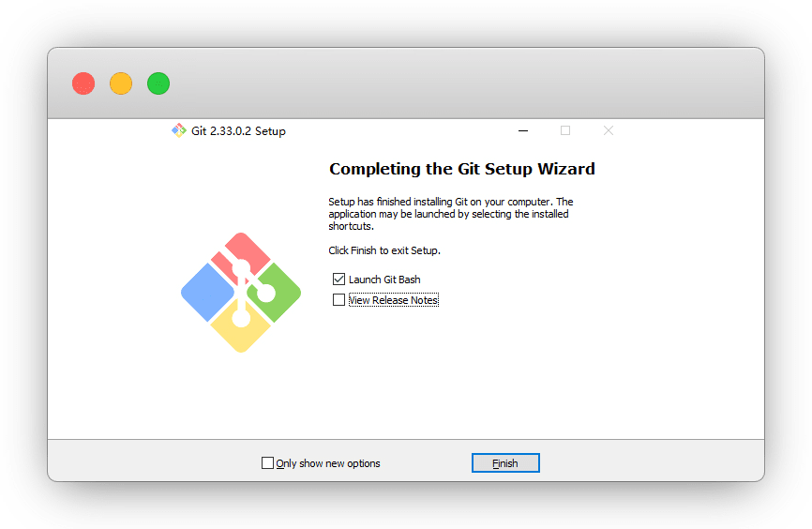Click the green circle in the top frame
Image resolution: width=812 pixels, height=529 pixels.
click(x=158, y=83)
